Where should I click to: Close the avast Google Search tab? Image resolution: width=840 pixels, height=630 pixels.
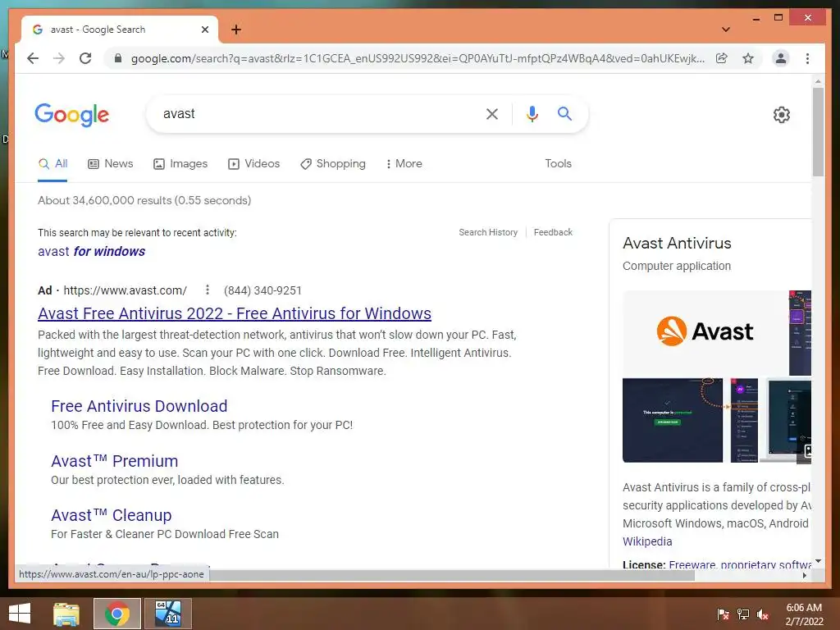pyautogui.click(x=204, y=30)
